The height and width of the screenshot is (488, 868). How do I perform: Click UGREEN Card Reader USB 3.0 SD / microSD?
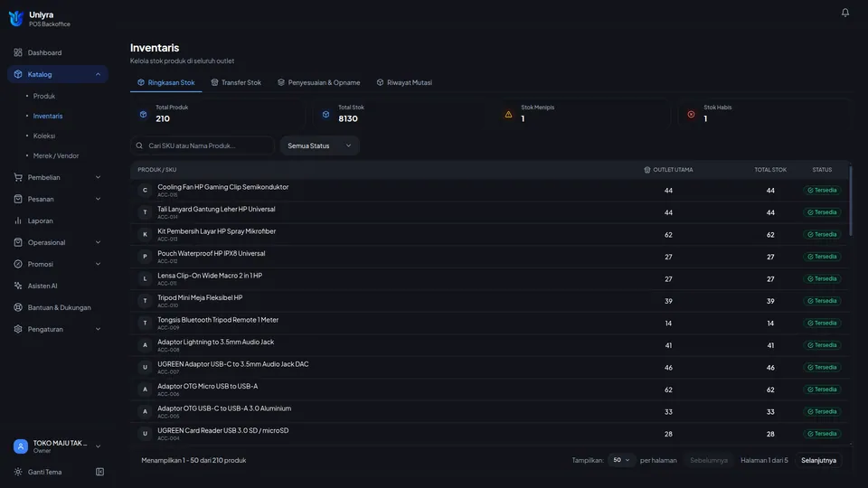tap(223, 430)
